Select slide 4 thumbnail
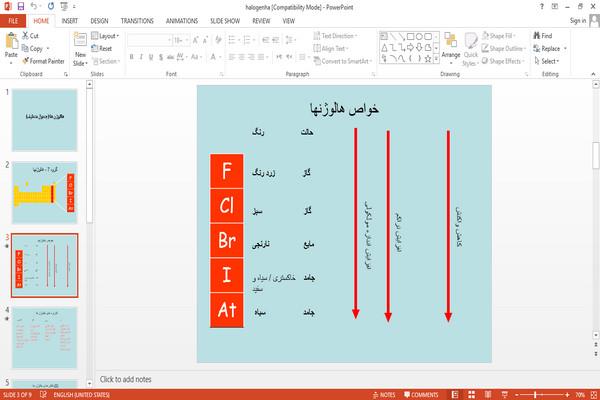The height and width of the screenshot is (400, 600). click(44, 338)
